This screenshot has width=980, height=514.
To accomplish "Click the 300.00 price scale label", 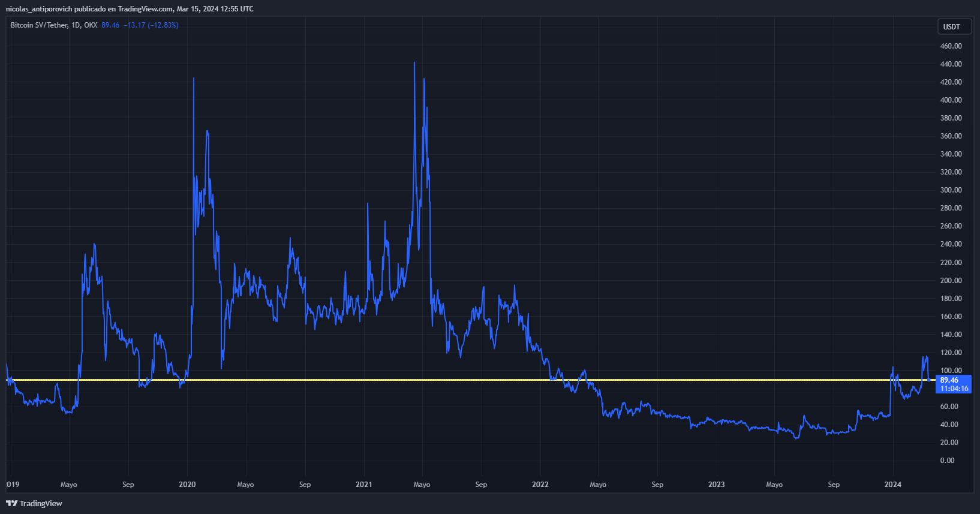I will [951, 190].
